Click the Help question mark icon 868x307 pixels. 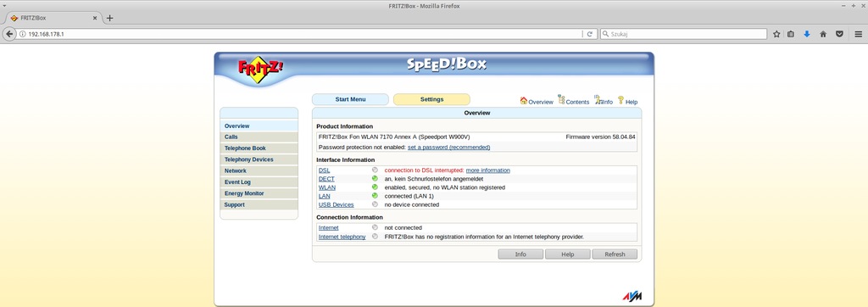click(621, 100)
